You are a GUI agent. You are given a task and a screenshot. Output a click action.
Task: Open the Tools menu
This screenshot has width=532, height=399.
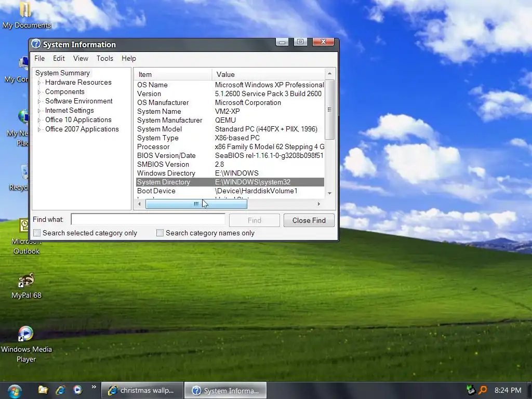point(105,58)
